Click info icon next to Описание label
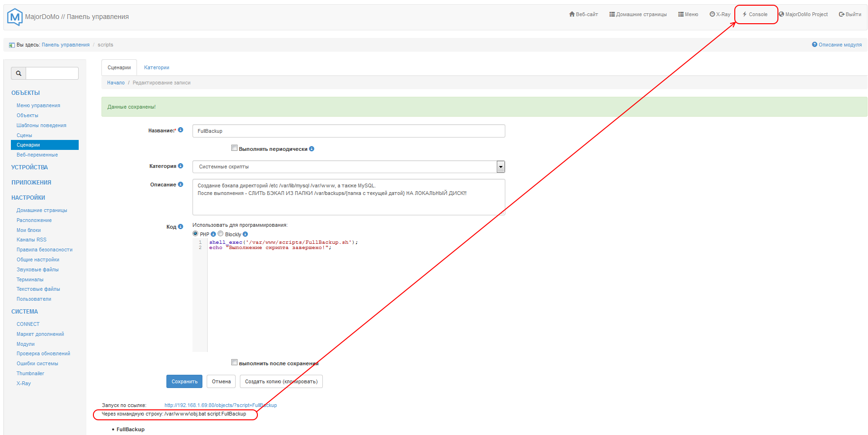 point(181,185)
